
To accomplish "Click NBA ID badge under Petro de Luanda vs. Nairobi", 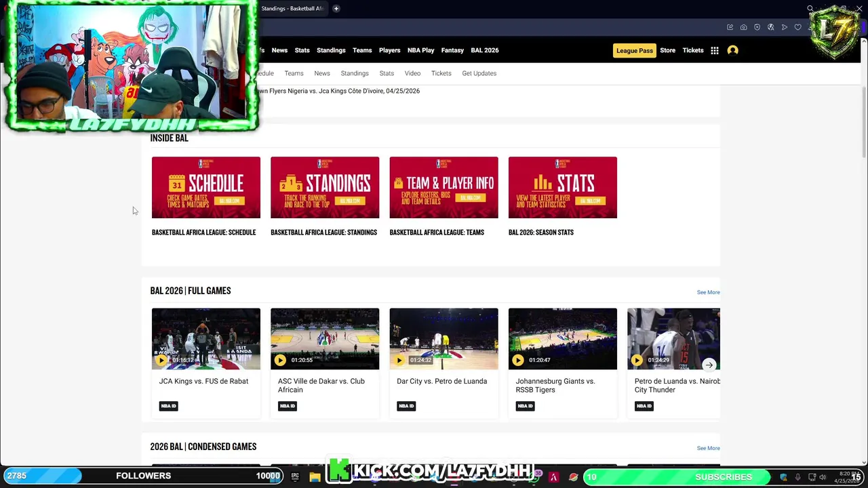I will pos(644,406).
